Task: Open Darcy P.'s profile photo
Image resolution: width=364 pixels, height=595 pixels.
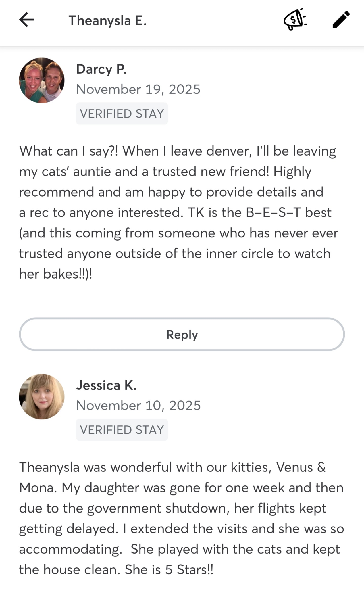Action: coord(42,80)
